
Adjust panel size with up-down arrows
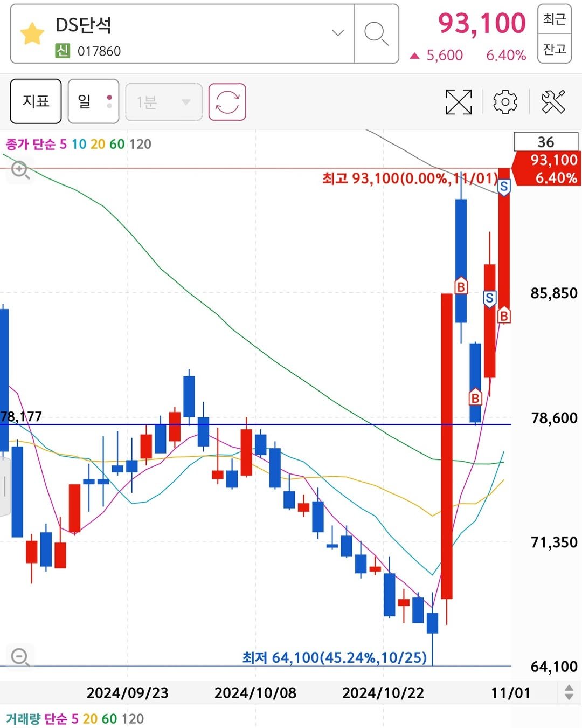pos(569,692)
